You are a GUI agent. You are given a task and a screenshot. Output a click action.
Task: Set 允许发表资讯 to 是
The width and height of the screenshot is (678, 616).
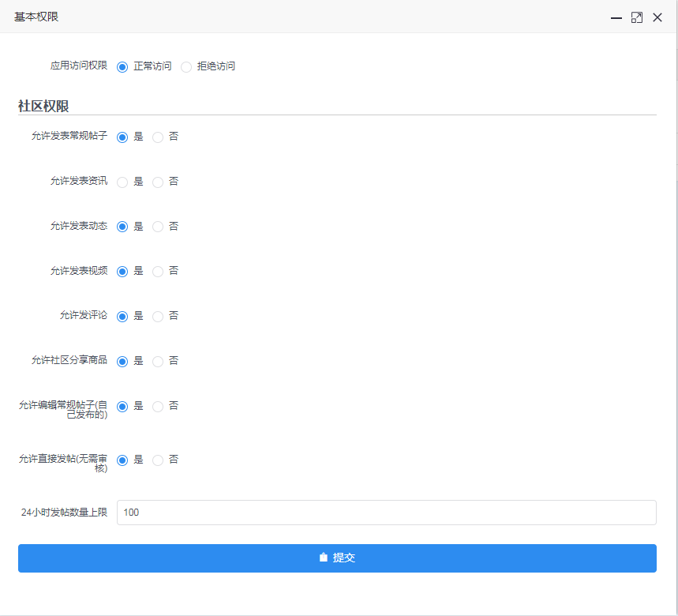point(122,182)
